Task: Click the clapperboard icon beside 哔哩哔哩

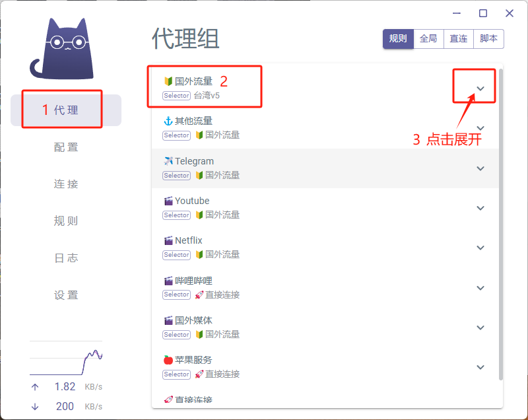Action: click(168, 281)
